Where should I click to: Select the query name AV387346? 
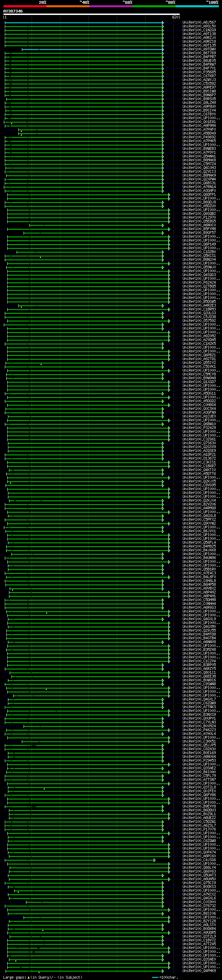13,11
